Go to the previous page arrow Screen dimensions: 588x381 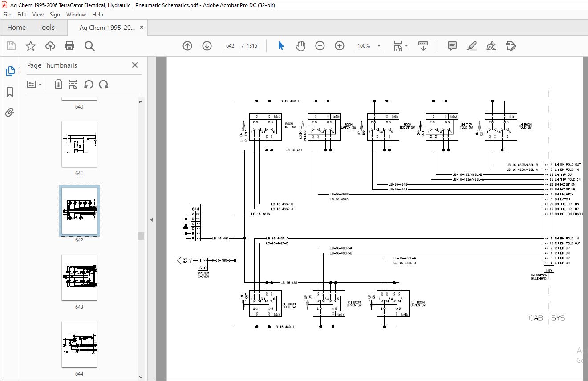coord(187,46)
